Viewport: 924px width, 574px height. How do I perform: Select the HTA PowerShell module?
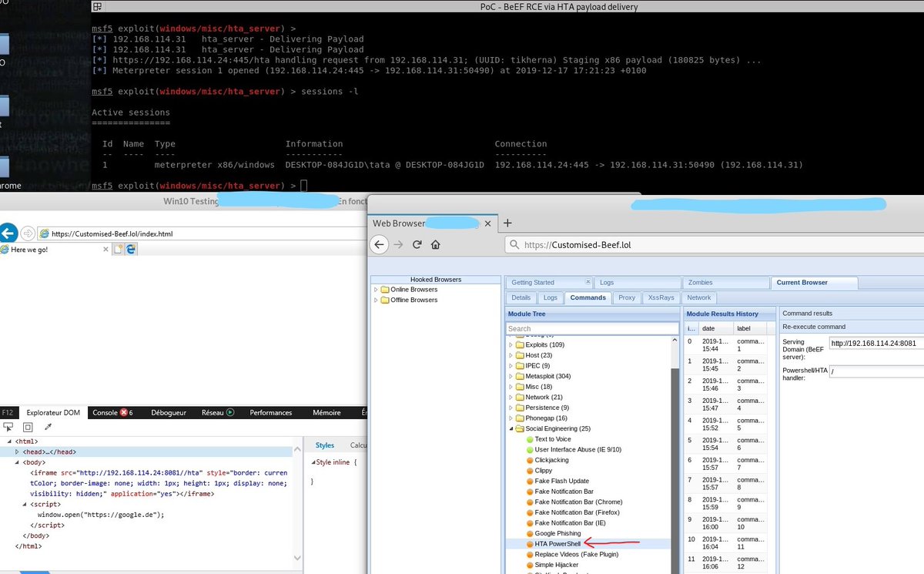[x=557, y=544]
